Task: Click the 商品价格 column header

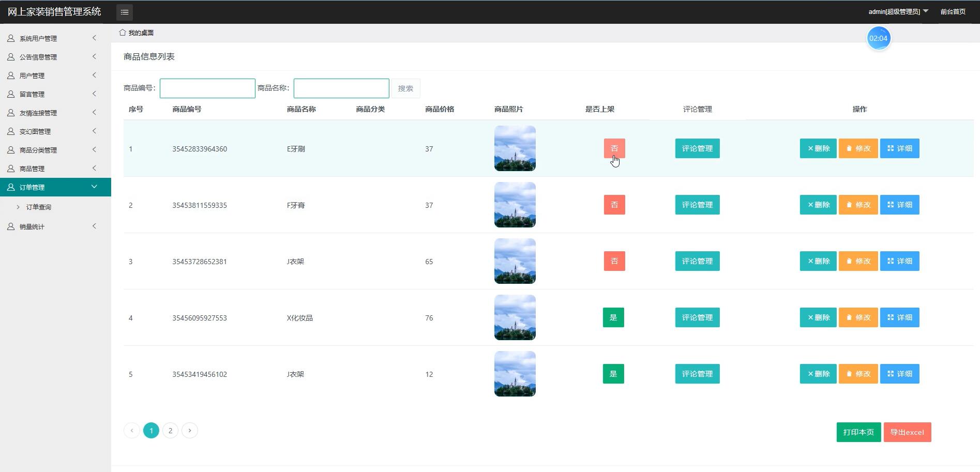Action: (440, 109)
